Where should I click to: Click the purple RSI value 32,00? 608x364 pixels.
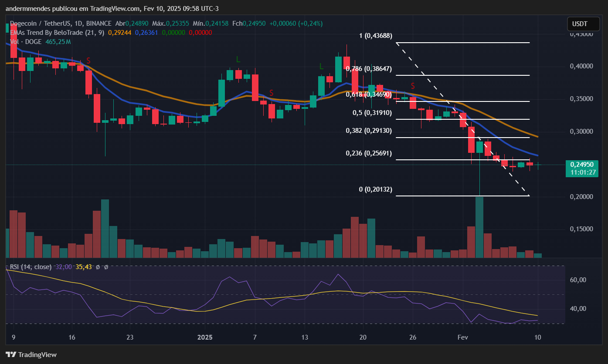(x=64, y=266)
